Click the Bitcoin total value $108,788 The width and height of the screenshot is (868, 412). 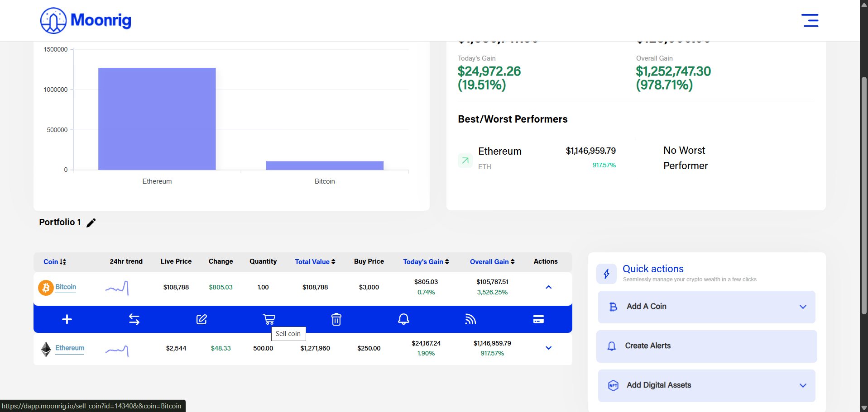click(x=315, y=287)
